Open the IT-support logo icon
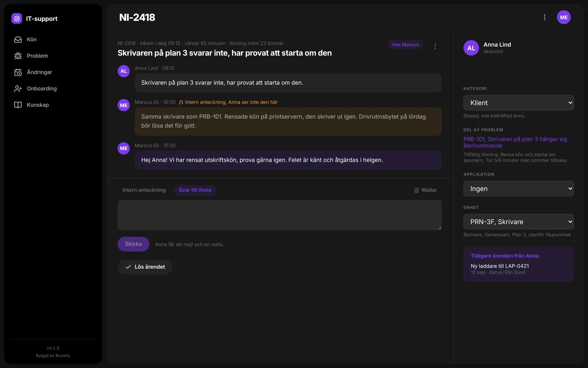This screenshot has width=588, height=368. pyautogui.click(x=17, y=18)
